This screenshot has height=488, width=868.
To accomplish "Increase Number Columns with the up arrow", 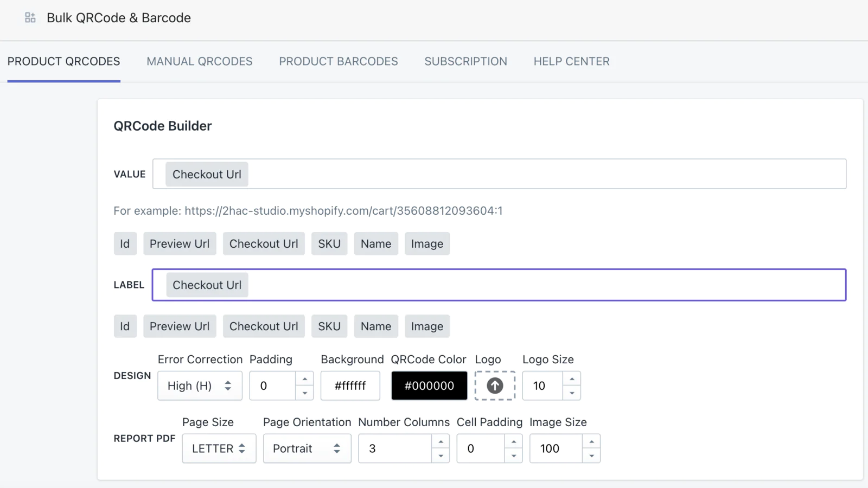I will coord(441,442).
